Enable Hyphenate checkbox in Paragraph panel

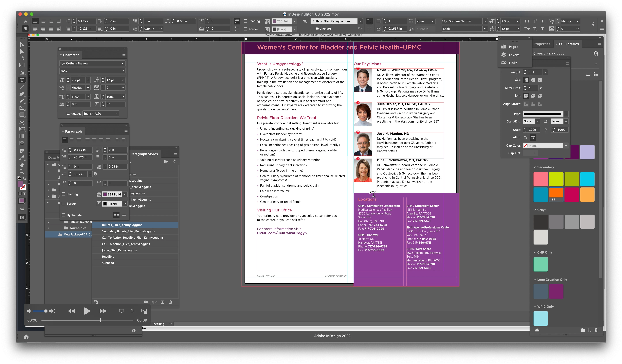[x=64, y=215]
